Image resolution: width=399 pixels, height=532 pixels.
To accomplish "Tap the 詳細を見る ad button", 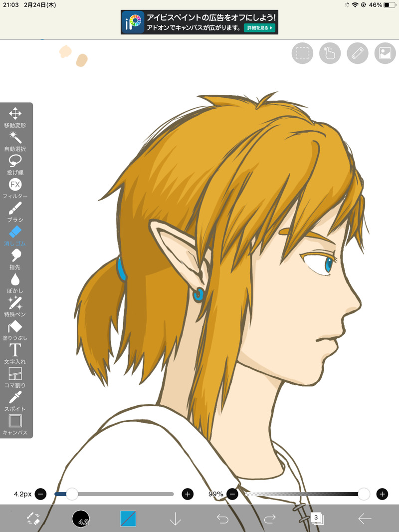I will [259, 28].
